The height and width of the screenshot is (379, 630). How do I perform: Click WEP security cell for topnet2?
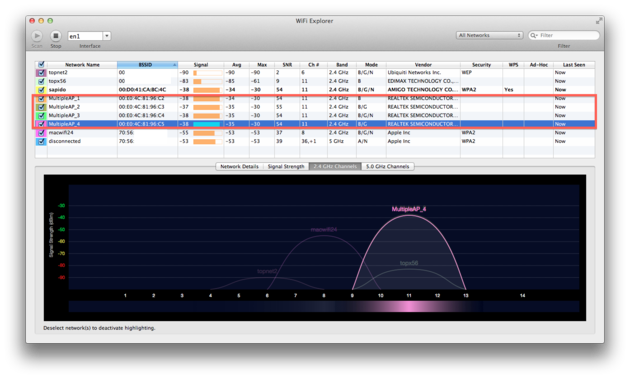pyautogui.click(x=466, y=73)
